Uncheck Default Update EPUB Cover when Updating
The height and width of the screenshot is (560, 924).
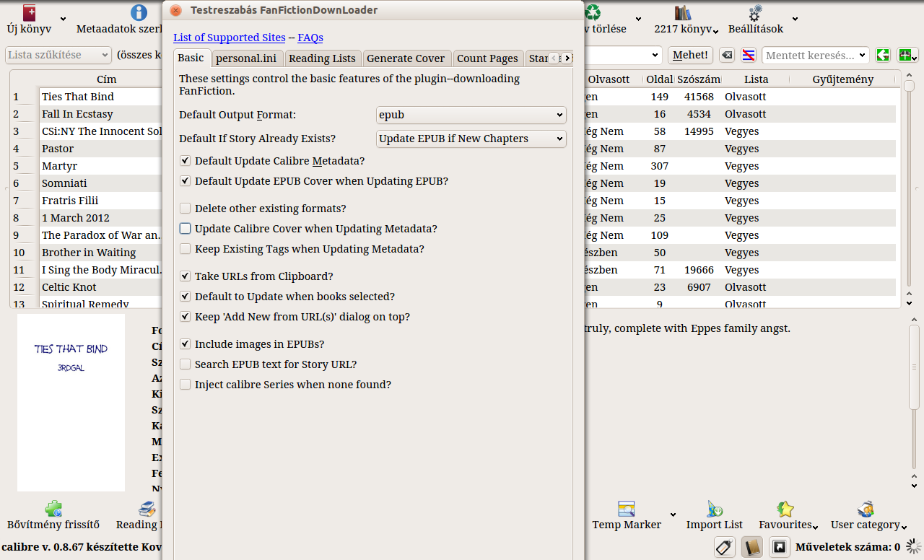point(186,181)
